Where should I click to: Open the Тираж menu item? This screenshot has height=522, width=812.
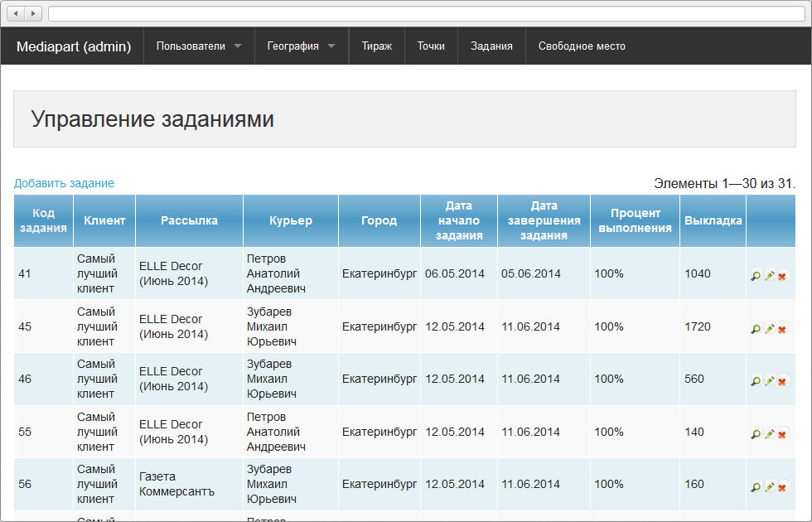click(377, 46)
